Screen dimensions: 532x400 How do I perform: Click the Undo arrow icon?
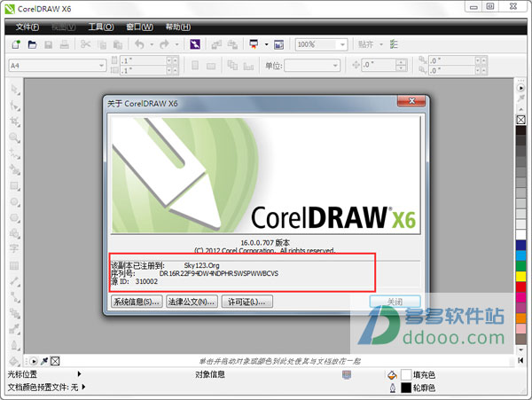(139, 44)
